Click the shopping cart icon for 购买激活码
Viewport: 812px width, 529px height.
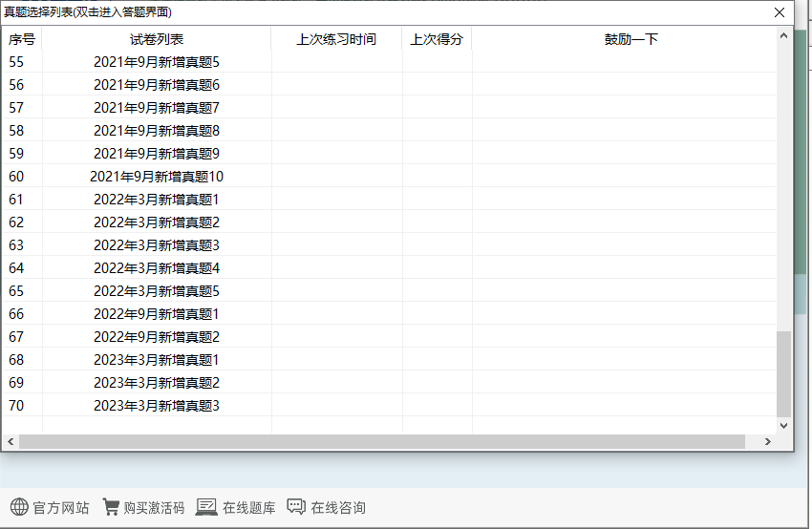pyautogui.click(x=111, y=507)
